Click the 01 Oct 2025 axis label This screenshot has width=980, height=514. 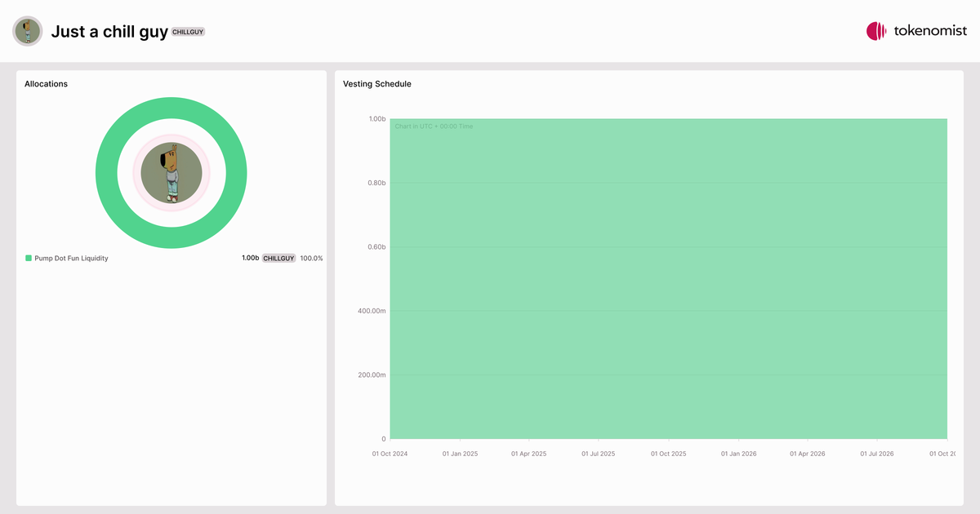[x=668, y=453]
